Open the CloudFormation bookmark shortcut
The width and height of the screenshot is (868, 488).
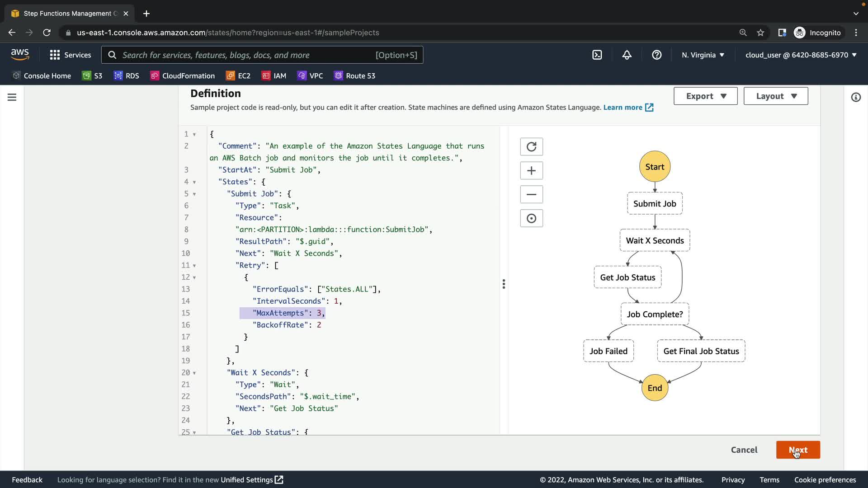coord(183,76)
